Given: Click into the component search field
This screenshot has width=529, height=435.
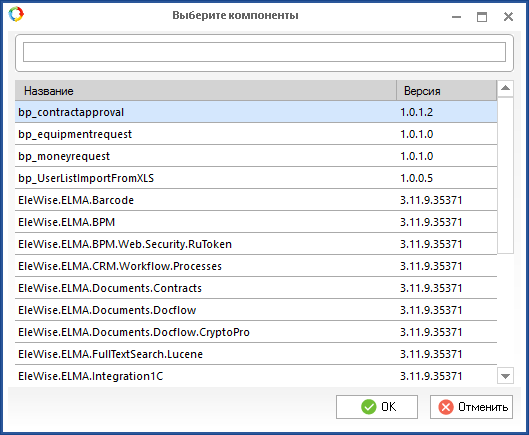Looking at the screenshot, I should click(x=264, y=52).
